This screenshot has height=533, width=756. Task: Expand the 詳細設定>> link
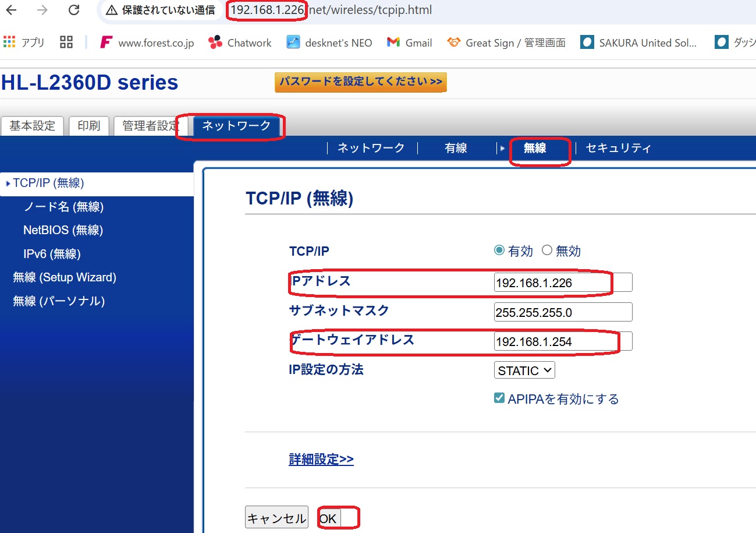coord(321,460)
